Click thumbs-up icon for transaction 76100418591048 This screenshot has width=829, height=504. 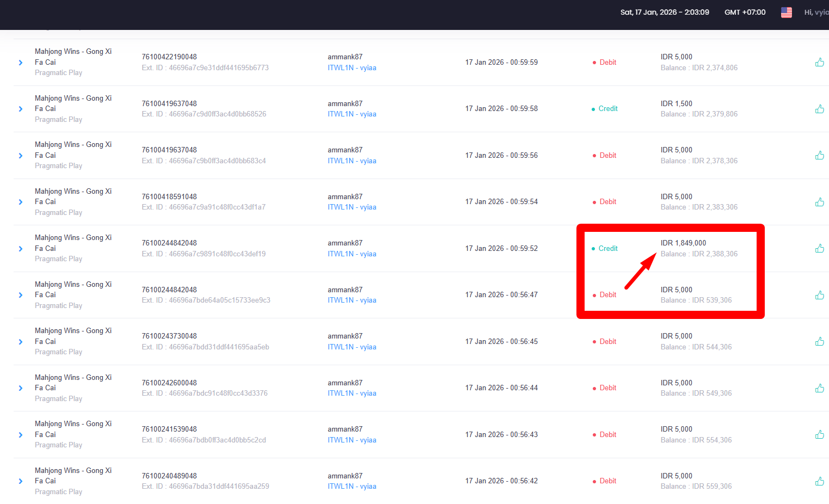coord(819,202)
